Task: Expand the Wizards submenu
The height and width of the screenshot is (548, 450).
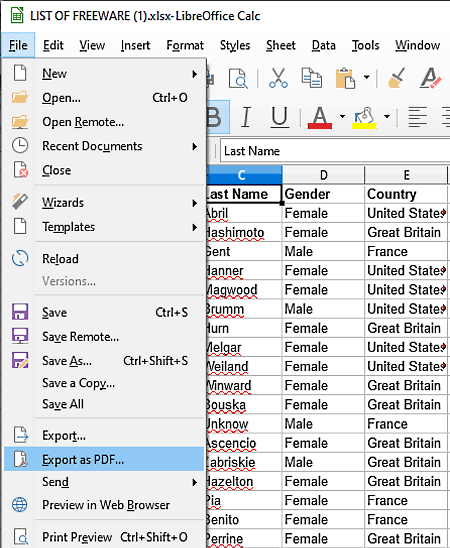Action: (195, 203)
